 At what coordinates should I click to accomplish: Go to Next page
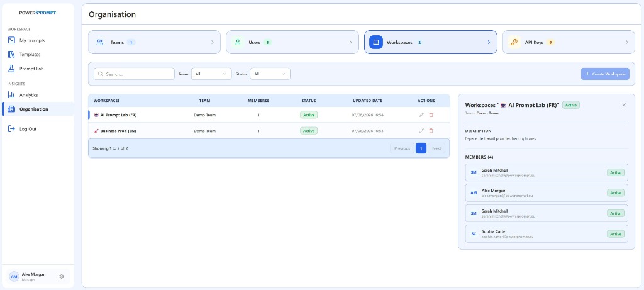[x=436, y=148]
